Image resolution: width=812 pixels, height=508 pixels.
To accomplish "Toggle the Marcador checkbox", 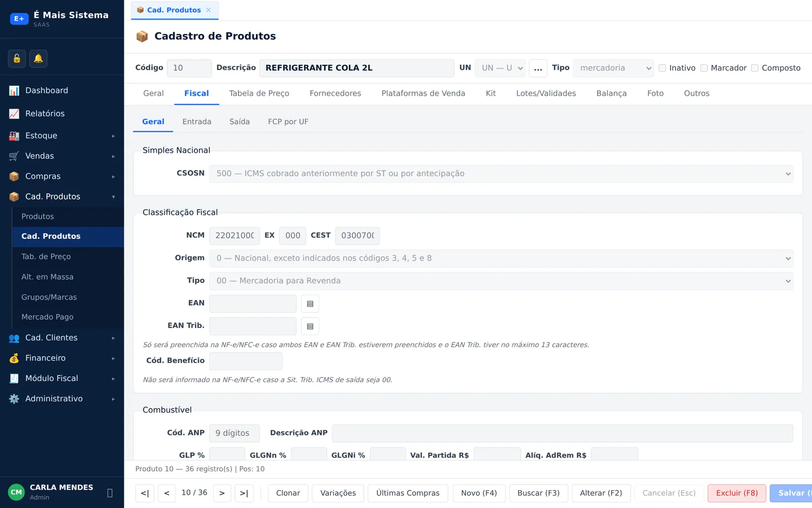I will 704,68.
